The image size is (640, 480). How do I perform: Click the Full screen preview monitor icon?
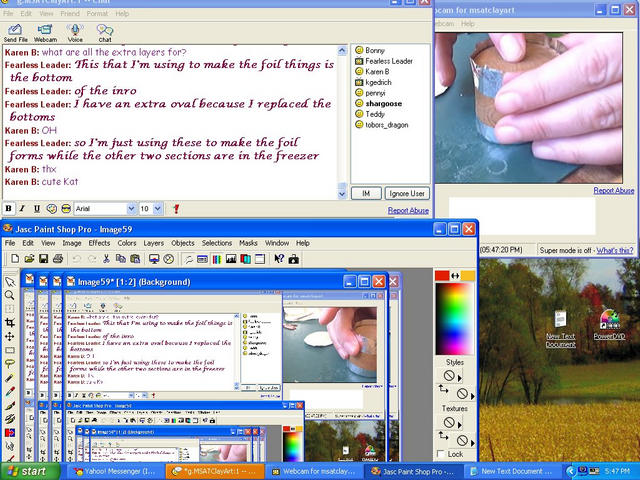tap(154, 259)
